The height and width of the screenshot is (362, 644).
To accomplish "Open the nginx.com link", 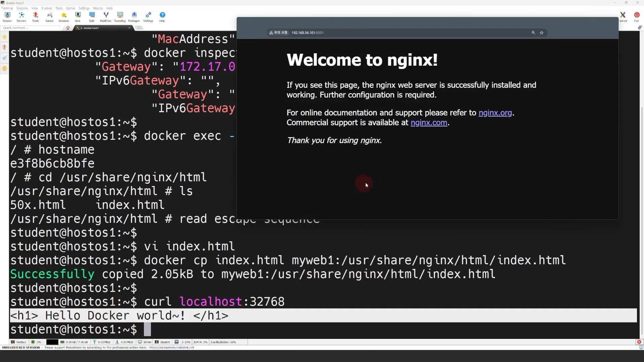I will coord(429,123).
